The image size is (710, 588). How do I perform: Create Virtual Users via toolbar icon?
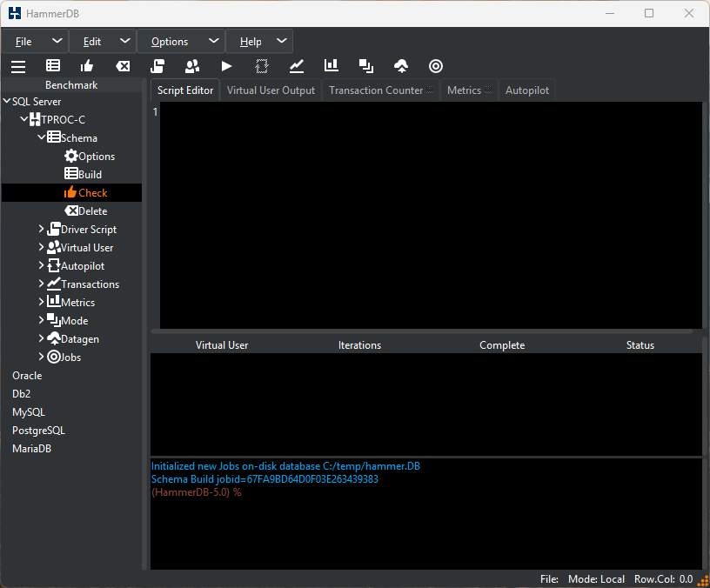click(x=192, y=66)
